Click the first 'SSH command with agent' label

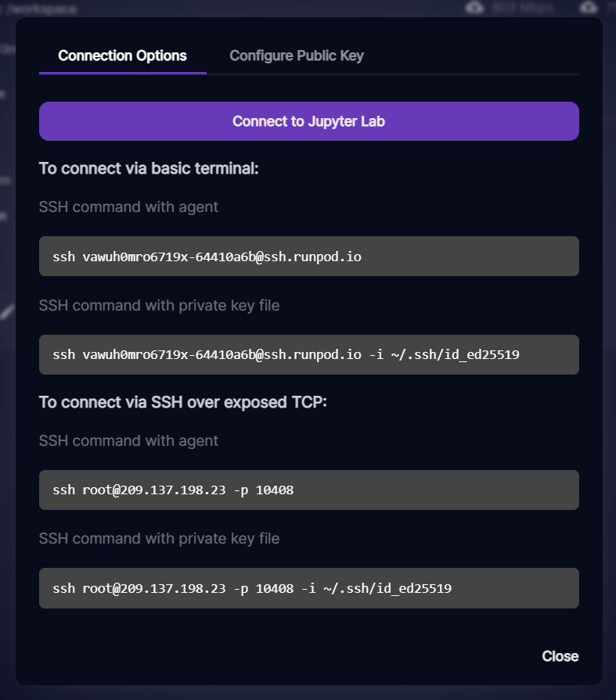click(128, 207)
